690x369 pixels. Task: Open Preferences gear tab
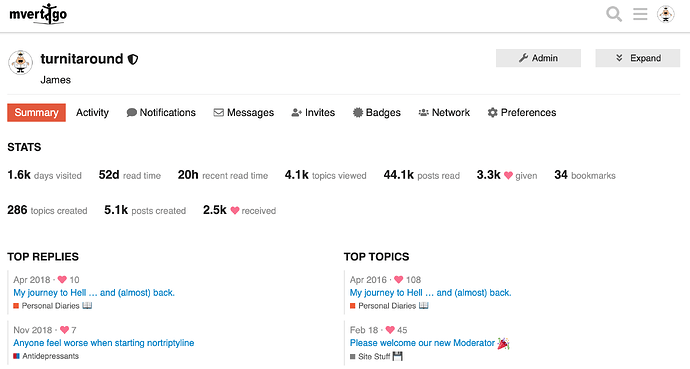tap(522, 113)
